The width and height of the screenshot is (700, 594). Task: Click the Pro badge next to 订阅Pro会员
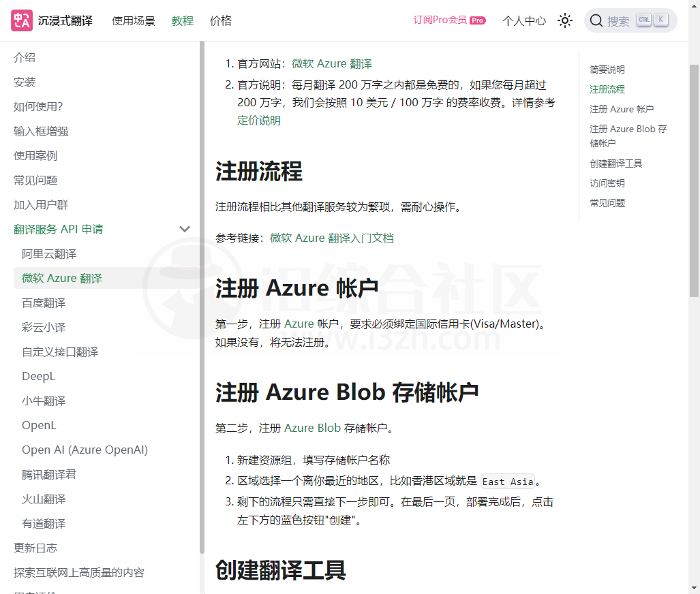[x=477, y=20]
